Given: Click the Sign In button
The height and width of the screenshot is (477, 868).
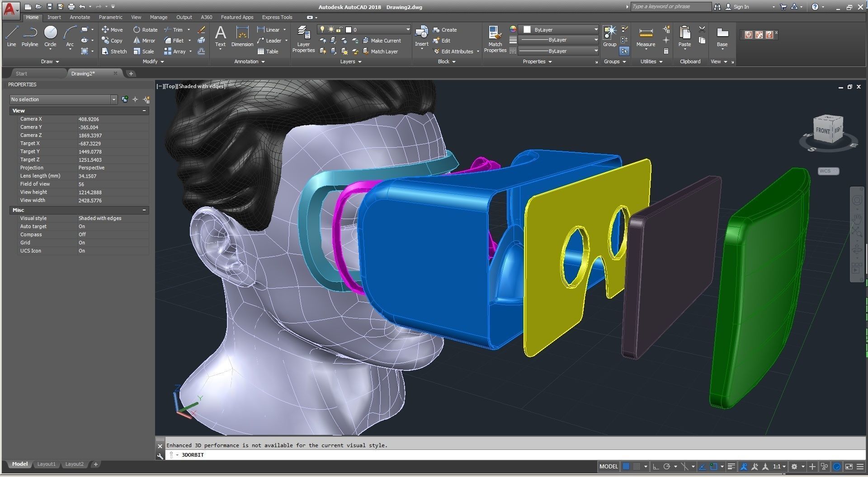Looking at the screenshot, I should click(x=737, y=7).
